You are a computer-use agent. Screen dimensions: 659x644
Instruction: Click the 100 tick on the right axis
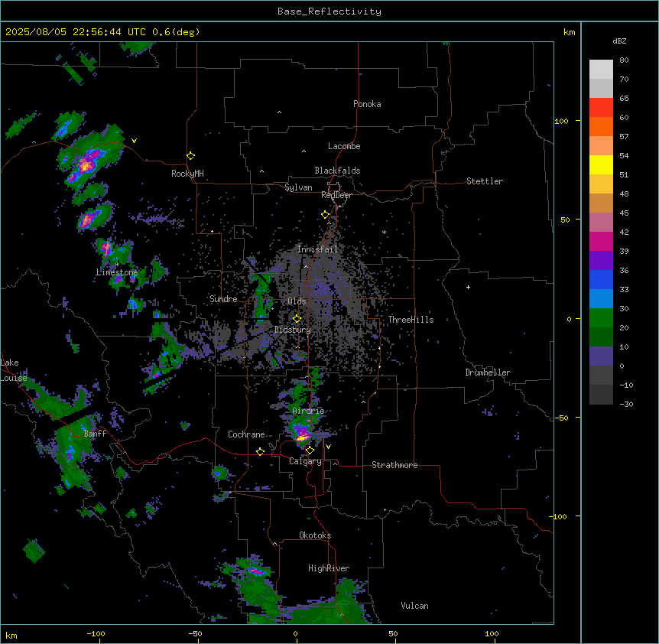point(561,121)
